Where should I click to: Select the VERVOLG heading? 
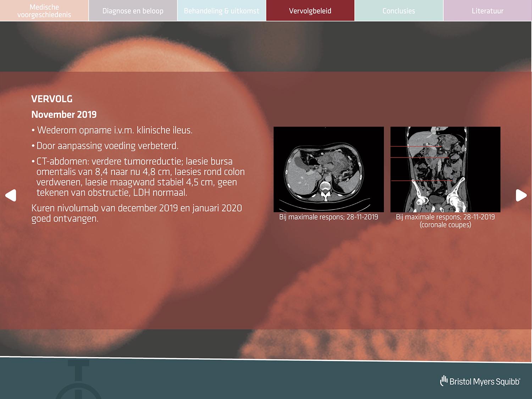pos(52,99)
